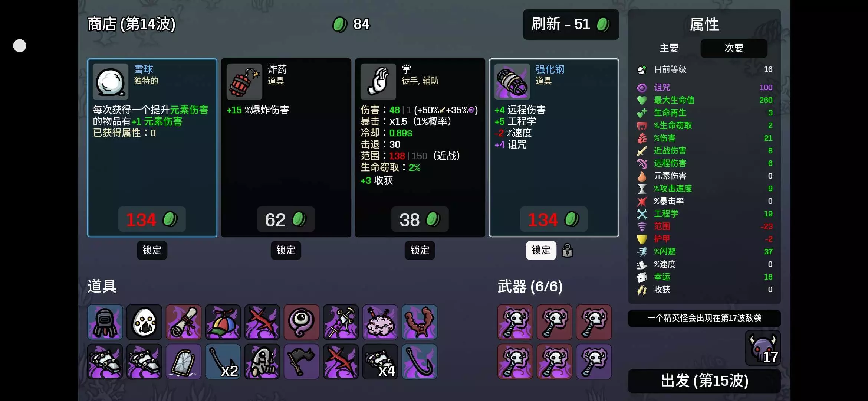Select the hand weapon icon

point(378,82)
